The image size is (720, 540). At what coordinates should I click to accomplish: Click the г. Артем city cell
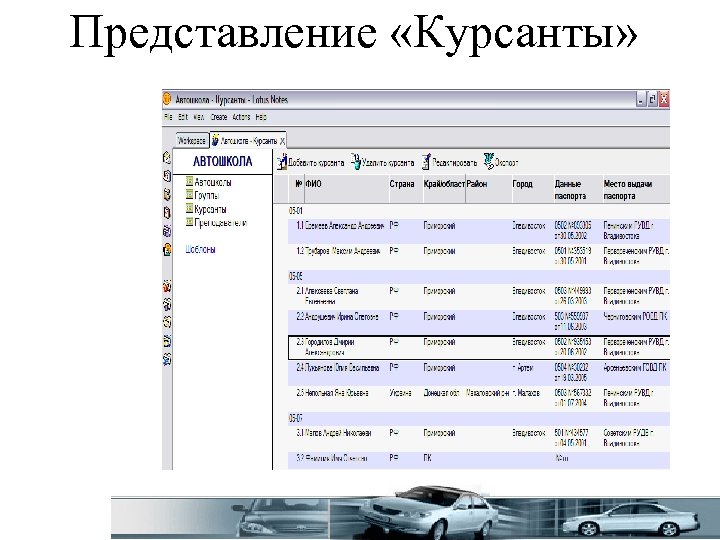point(523,367)
